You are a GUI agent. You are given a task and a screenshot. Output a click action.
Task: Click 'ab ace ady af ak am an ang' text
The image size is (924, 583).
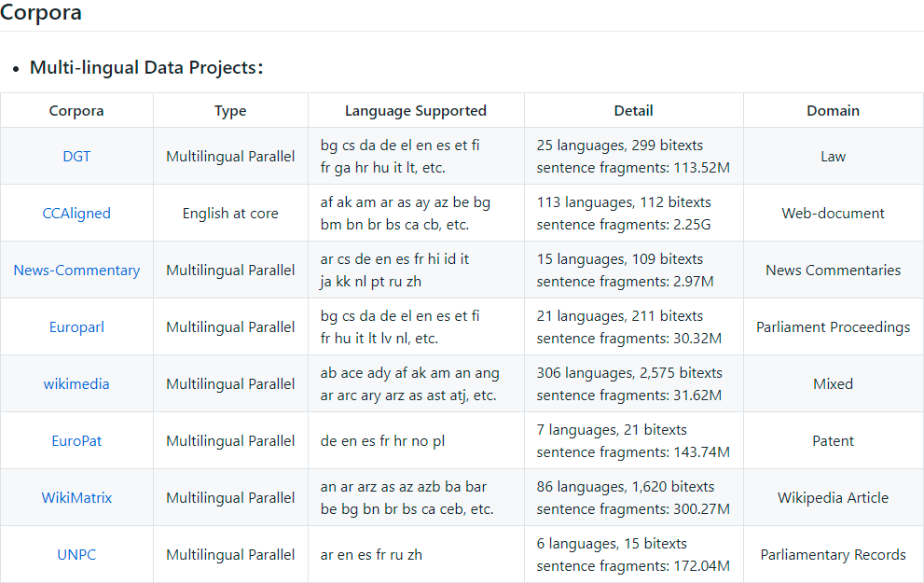[410, 372]
